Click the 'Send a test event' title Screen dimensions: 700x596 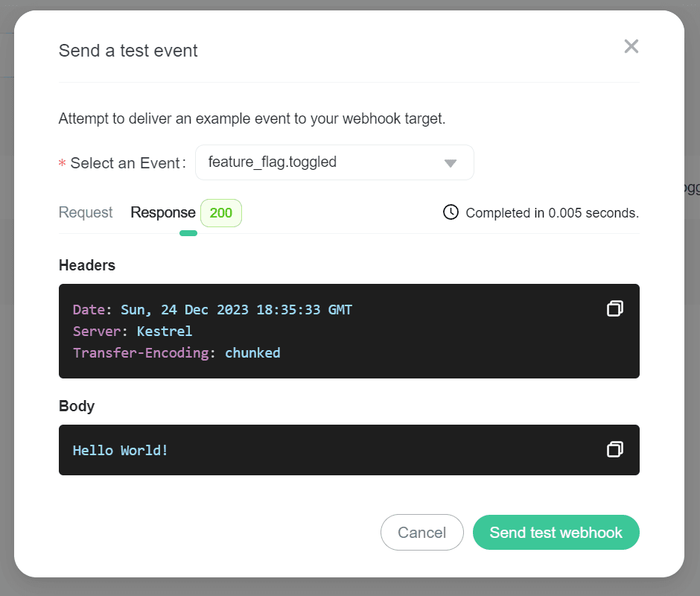[x=128, y=51]
